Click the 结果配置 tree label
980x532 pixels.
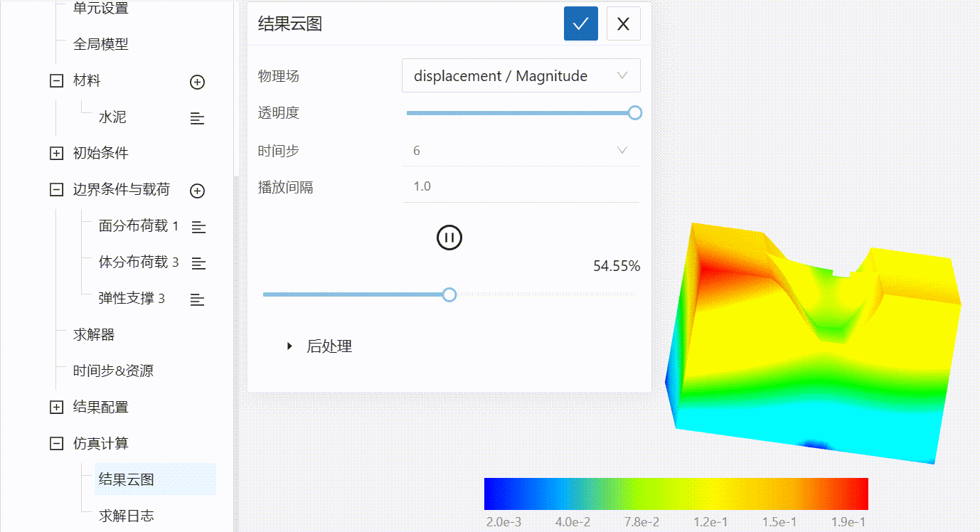(101, 408)
